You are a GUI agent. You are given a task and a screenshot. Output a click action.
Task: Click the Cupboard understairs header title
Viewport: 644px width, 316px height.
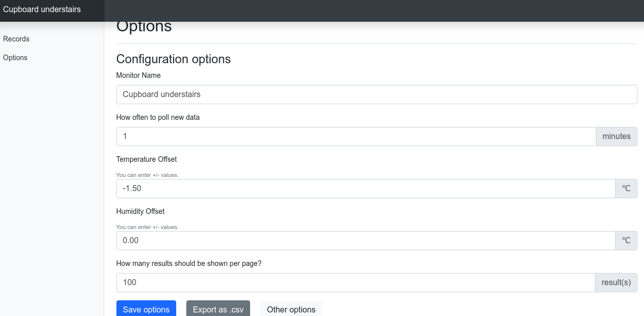click(42, 10)
